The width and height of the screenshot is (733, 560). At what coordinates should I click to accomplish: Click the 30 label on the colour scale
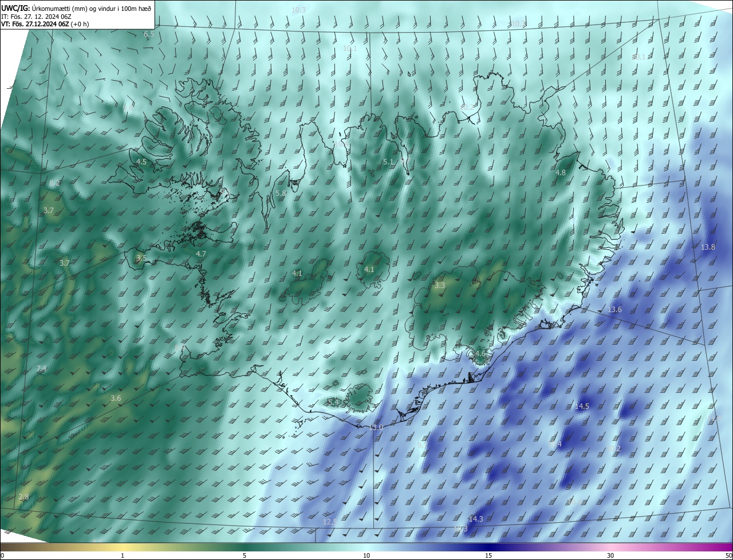(610, 555)
